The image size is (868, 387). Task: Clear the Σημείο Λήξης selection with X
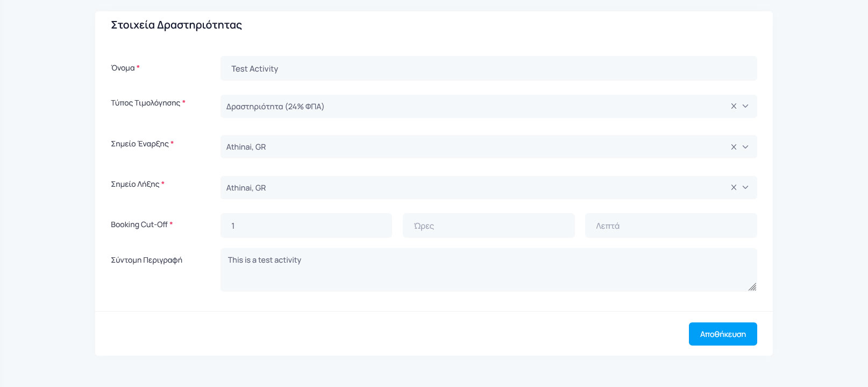point(734,188)
